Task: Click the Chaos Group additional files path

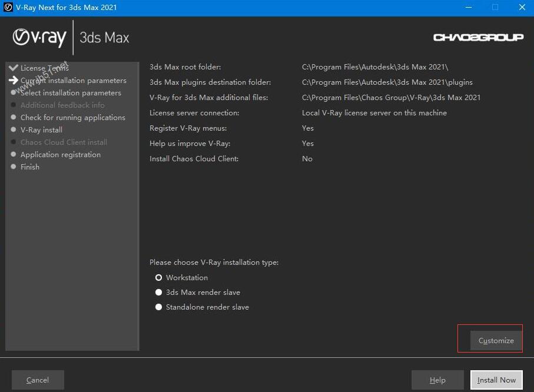Action: click(391, 97)
